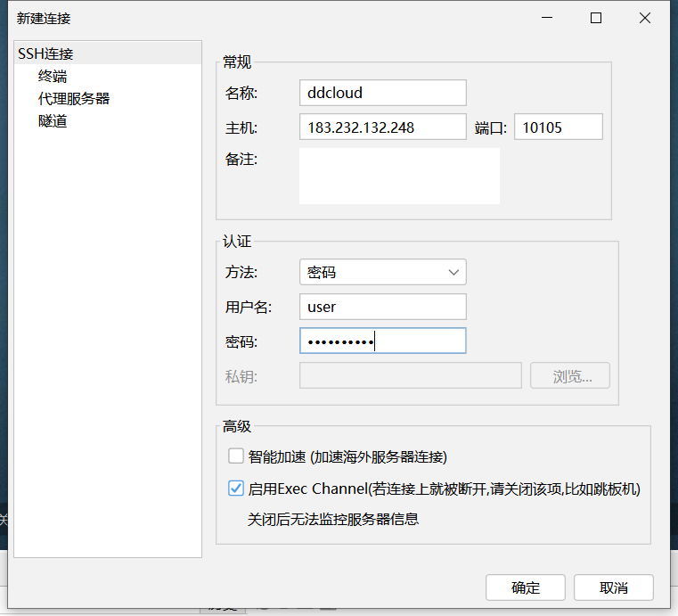Click inside the 备注 notes text area
The height and width of the screenshot is (616, 678).
coord(399,177)
